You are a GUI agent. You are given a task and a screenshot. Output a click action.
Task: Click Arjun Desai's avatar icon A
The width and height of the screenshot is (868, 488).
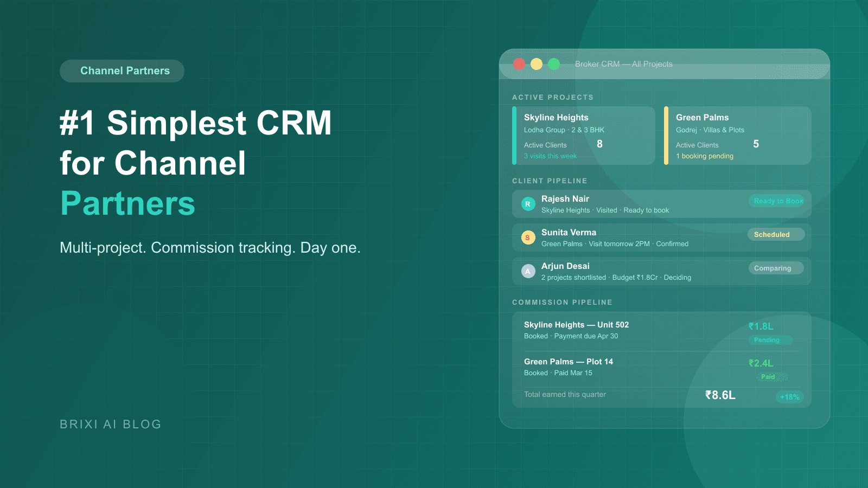pos(528,271)
